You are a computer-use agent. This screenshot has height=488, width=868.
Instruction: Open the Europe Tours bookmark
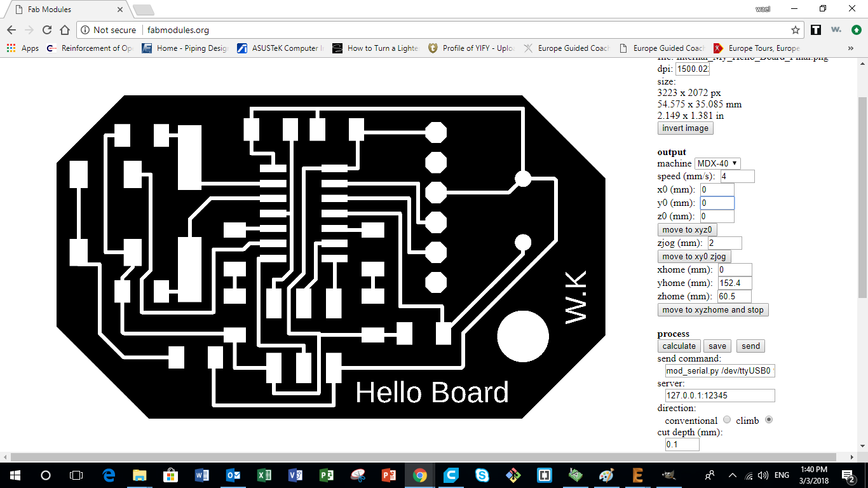pos(757,48)
